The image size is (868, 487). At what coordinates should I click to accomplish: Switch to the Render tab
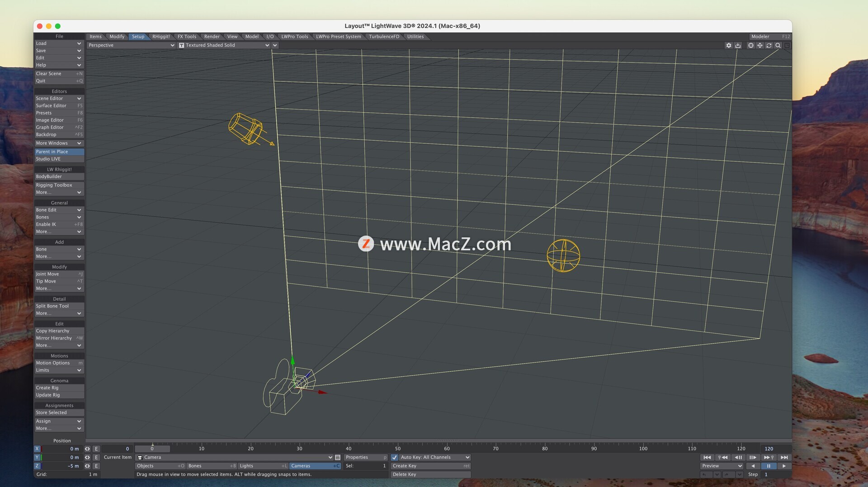coord(212,37)
